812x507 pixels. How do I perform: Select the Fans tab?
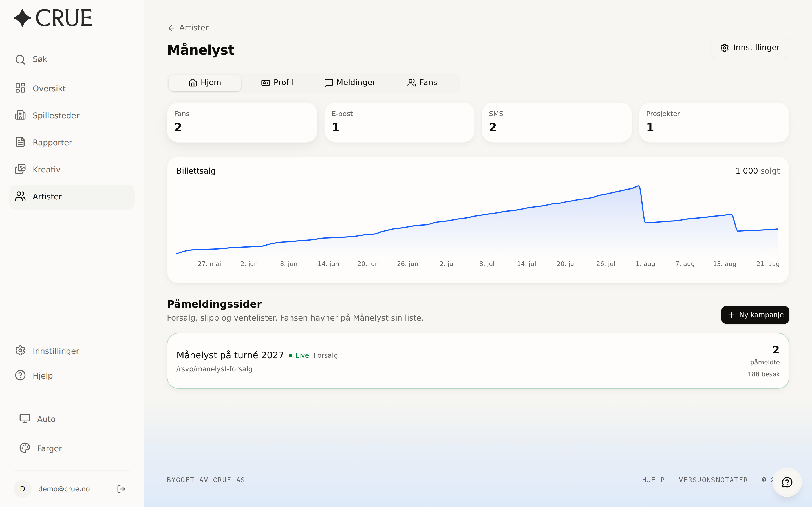[422, 83]
